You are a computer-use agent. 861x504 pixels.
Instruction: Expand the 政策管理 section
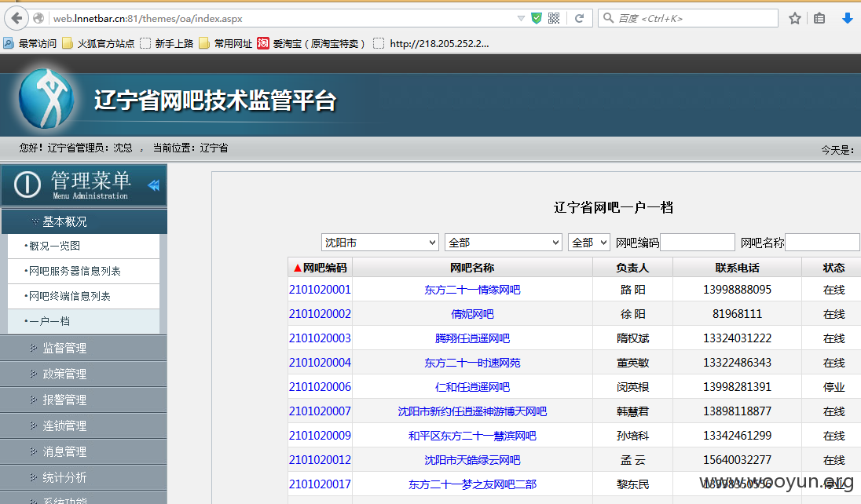click(x=83, y=374)
